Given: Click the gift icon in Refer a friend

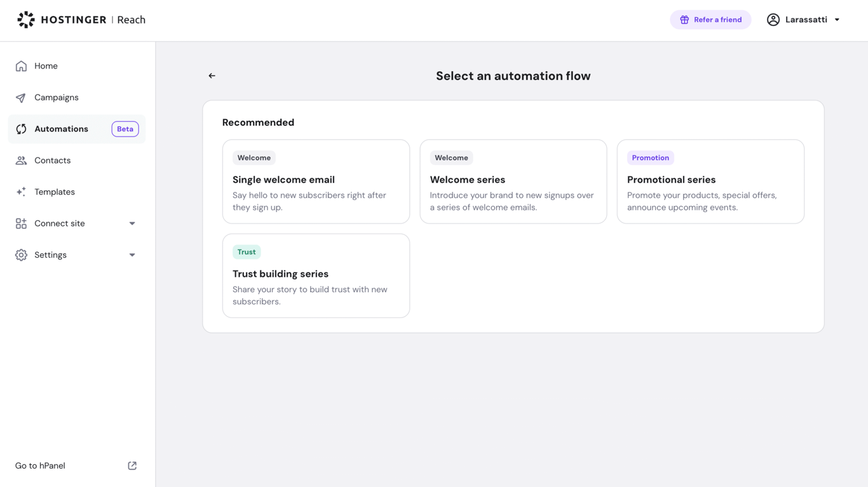Looking at the screenshot, I should (684, 19).
